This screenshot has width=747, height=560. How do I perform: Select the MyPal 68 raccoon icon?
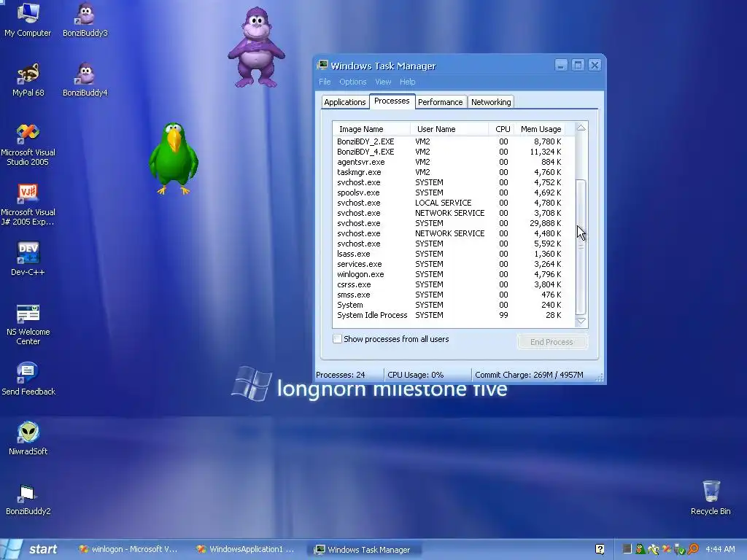[28, 79]
